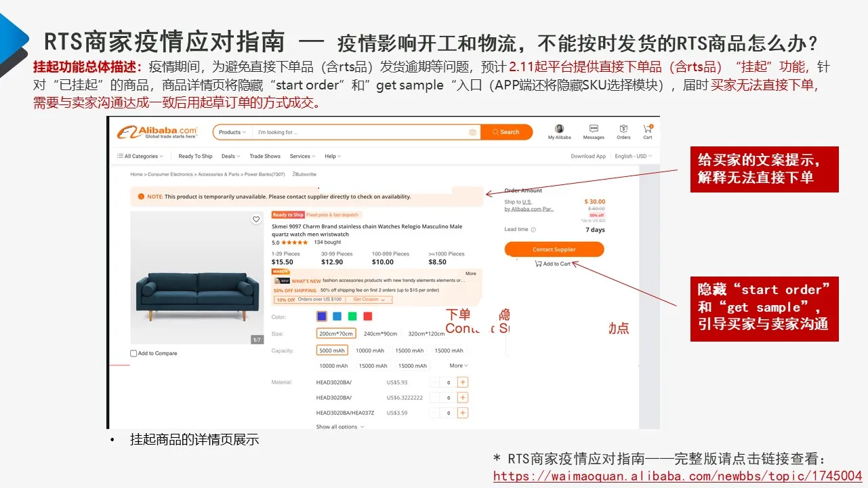Choose the green color swatch
The width and height of the screenshot is (868, 488).
352,317
